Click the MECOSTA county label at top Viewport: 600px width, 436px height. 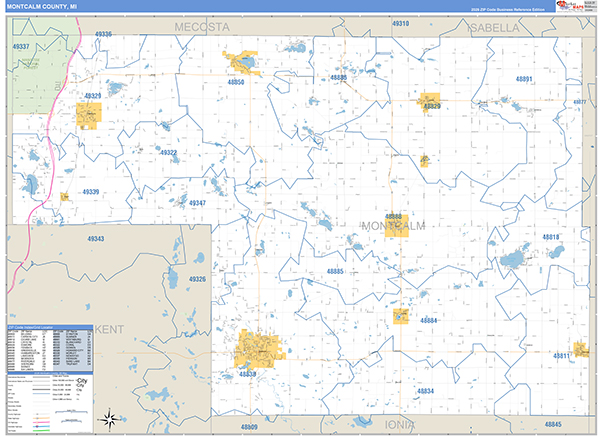(201, 27)
